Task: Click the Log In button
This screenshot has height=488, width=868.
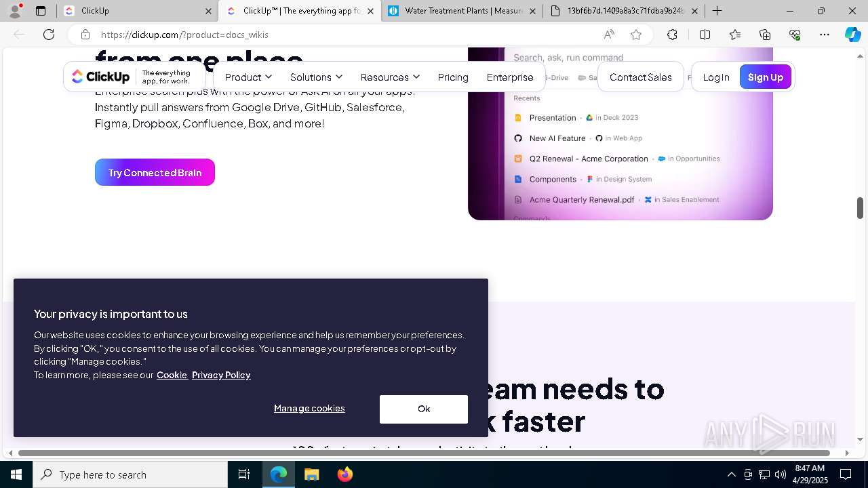Action: point(716,77)
